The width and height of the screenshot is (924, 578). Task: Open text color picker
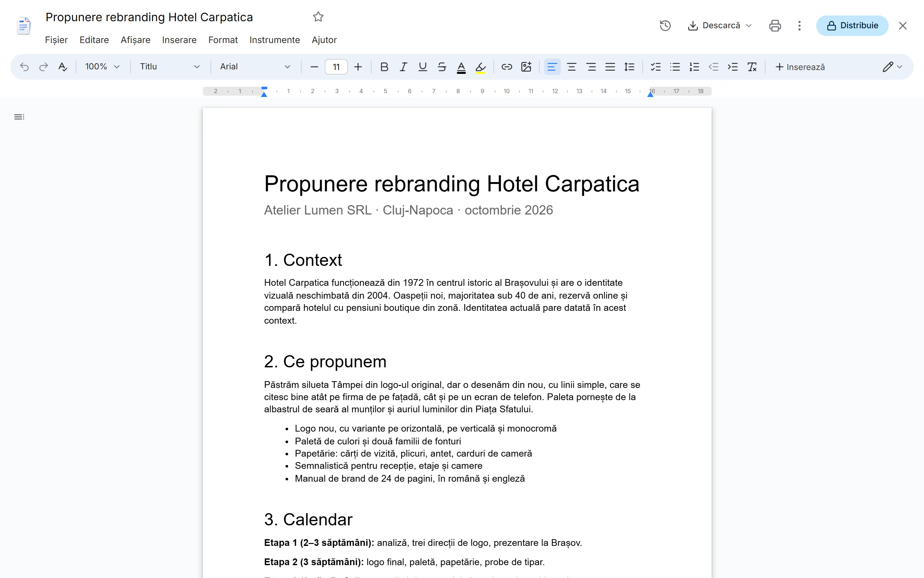tap(461, 67)
